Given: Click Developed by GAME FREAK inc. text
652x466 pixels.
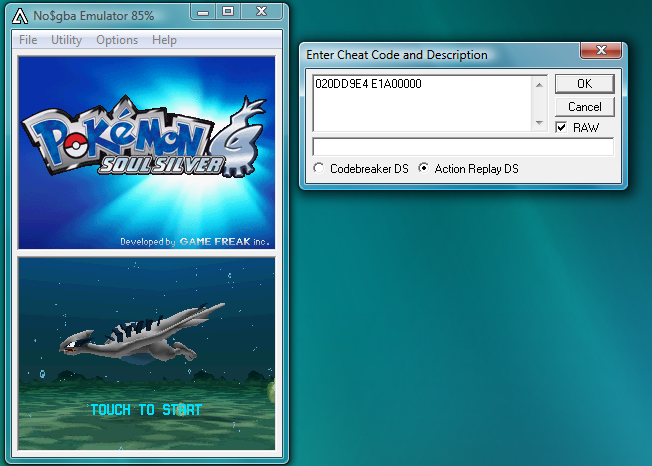Looking at the screenshot, I should point(195,242).
